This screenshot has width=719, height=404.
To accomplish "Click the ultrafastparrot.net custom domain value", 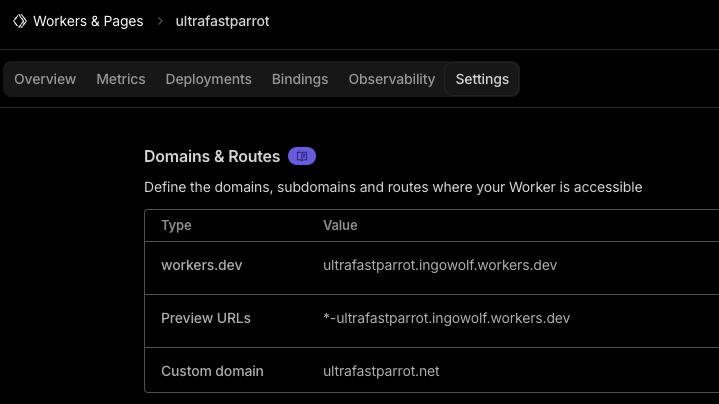I will tap(381, 371).
